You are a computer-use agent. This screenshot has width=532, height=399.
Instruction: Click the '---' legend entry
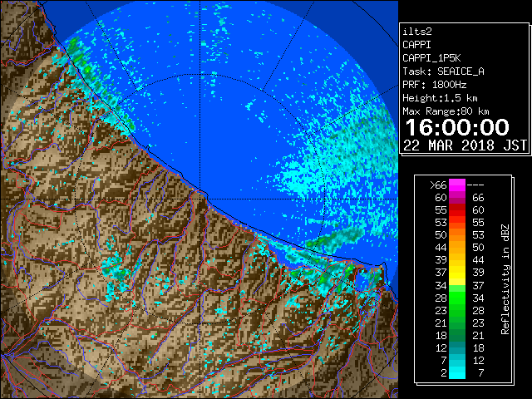pyautogui.click(x=475, y=185)
